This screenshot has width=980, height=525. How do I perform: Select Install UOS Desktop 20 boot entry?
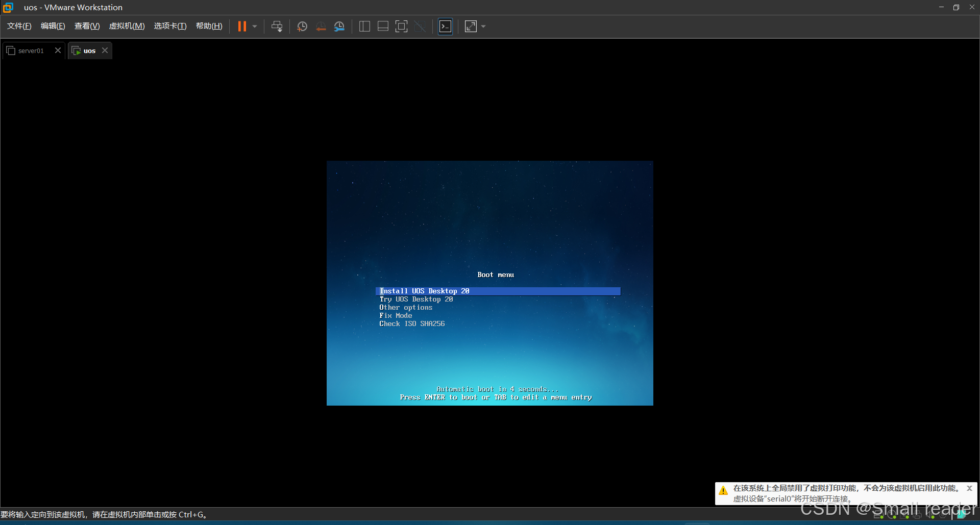(498, 291)
